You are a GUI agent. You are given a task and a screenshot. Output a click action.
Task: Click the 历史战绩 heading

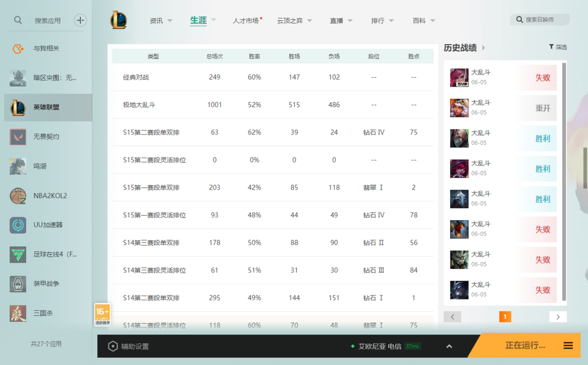pyautogui.click(x=460, y=47)
